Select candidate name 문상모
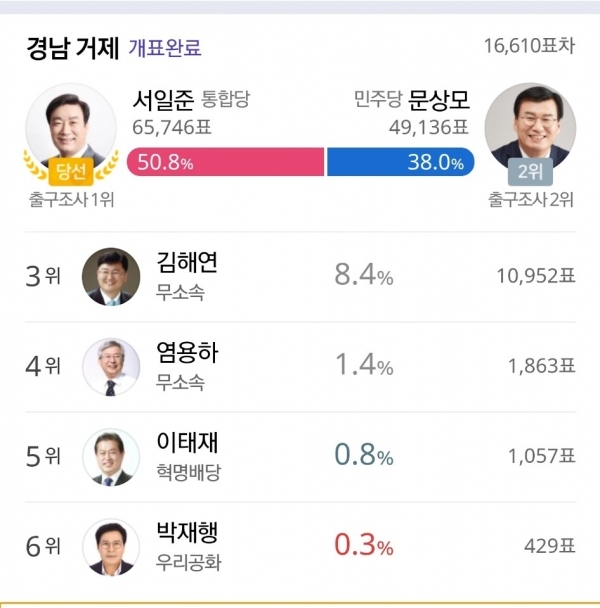Screen dimensions: 600x608 click(x=439, y=101)
